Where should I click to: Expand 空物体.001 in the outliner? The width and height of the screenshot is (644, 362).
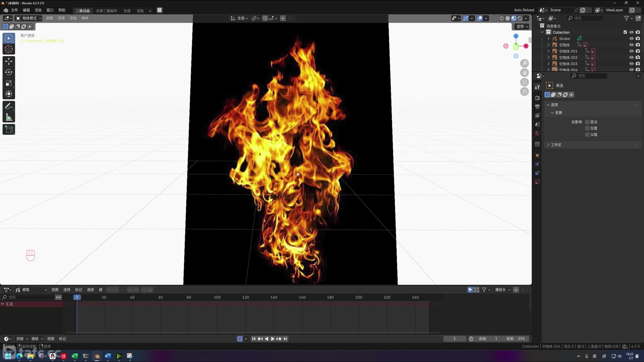549,51
